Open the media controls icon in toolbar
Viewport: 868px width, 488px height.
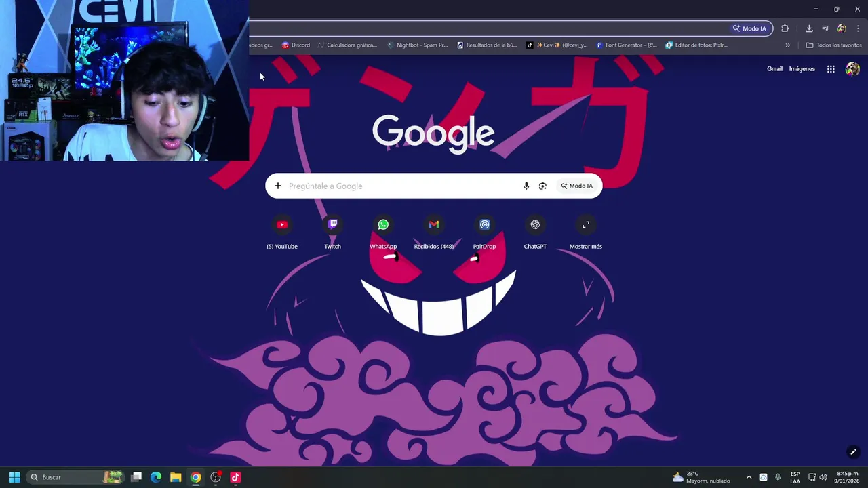[x=825, y=28]
